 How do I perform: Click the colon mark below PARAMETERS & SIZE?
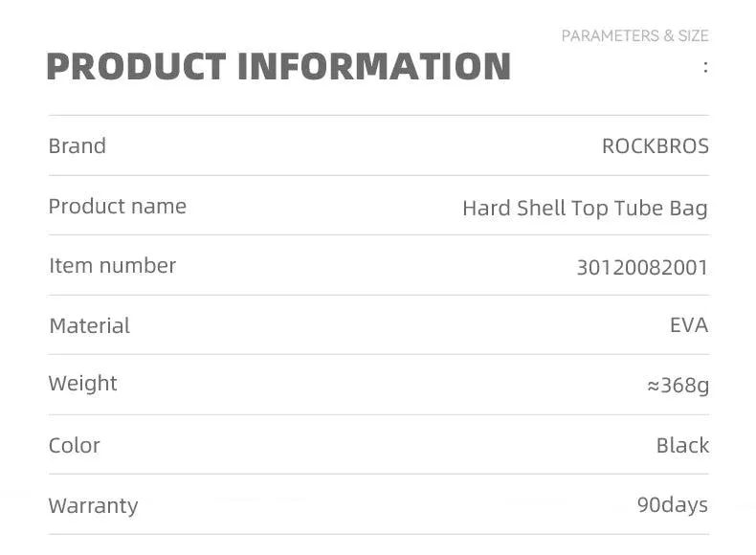click(705, 67)
